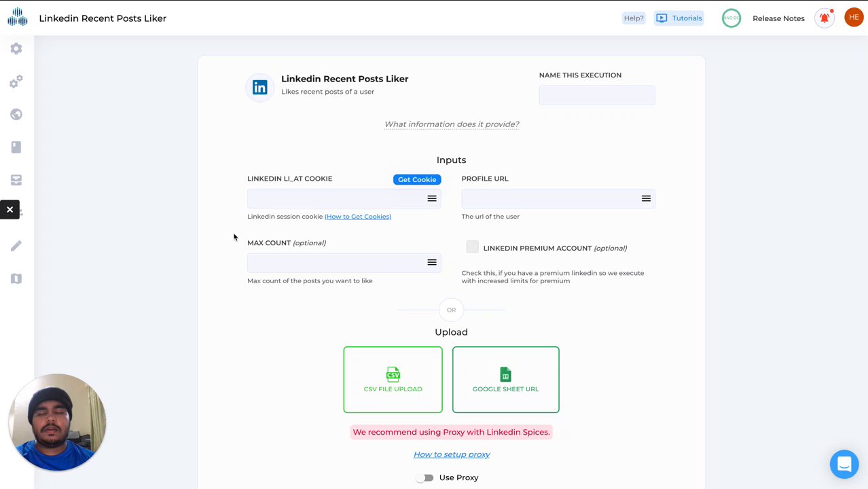
Task: Click the 'Likes recent posts of a user' text
Action: click(x=327, y=92)
